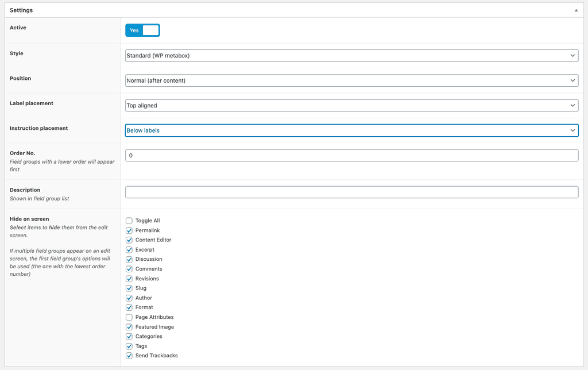Uncheck the Content Editor checkbox
The height and width of the screenshot is (370, 588).
coord(129,240)
